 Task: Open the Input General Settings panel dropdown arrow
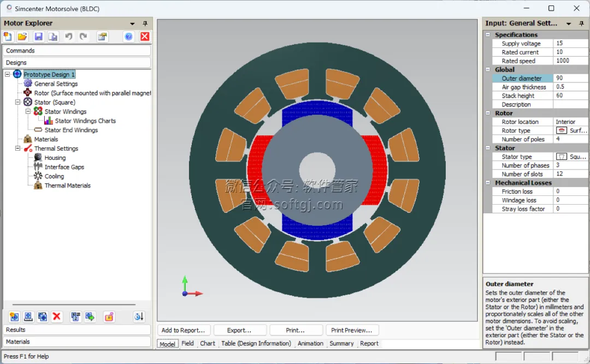coord(569,23)
